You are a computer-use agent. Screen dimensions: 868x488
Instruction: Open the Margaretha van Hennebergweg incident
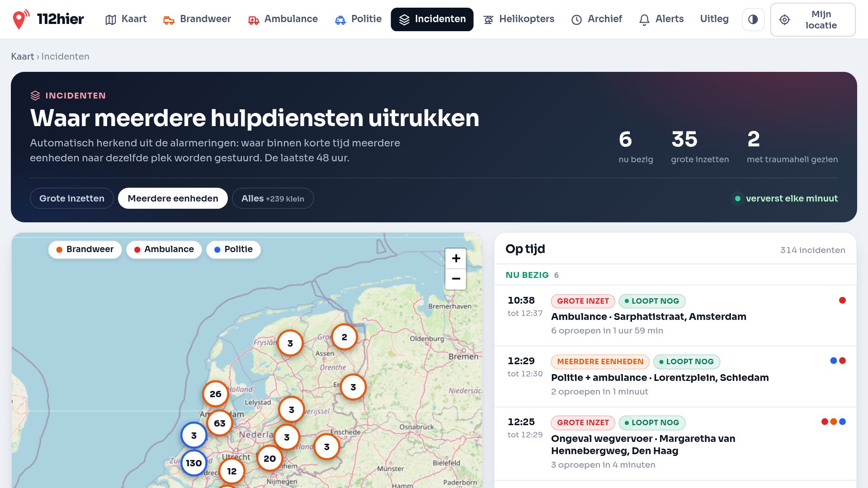tap(675, 444)
